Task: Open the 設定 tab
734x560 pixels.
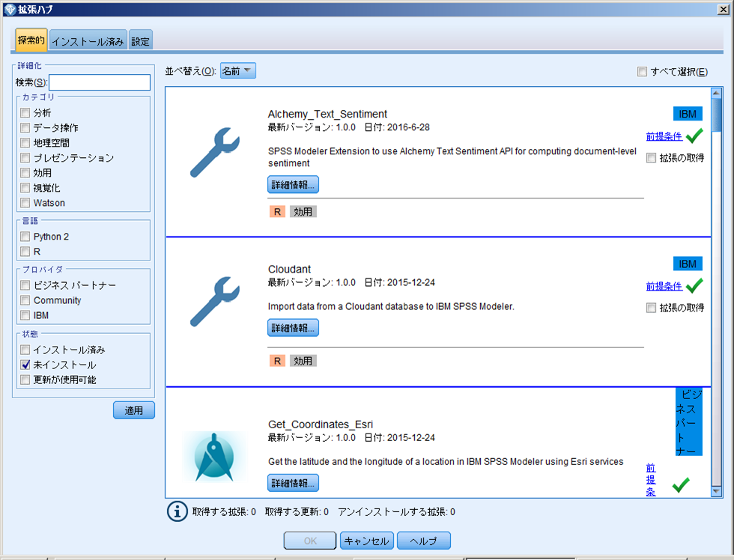Action: pos(141,41)
